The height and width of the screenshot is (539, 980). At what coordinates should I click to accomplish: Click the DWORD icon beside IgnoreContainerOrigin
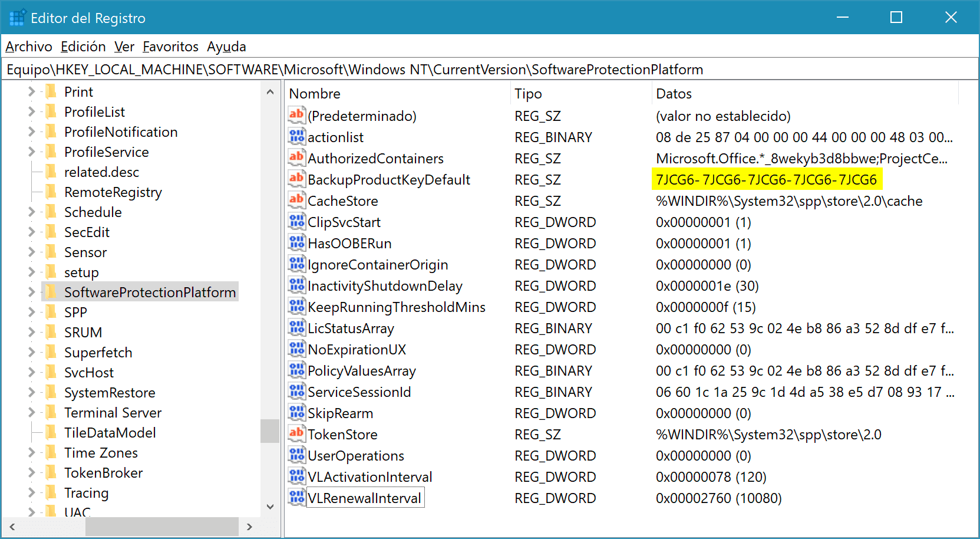[x=296, y=264]
